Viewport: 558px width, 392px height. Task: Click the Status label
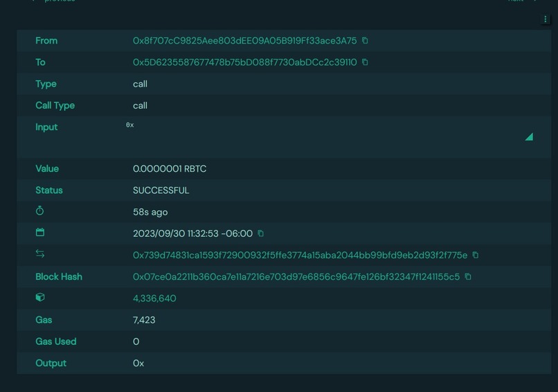[49, 190]
